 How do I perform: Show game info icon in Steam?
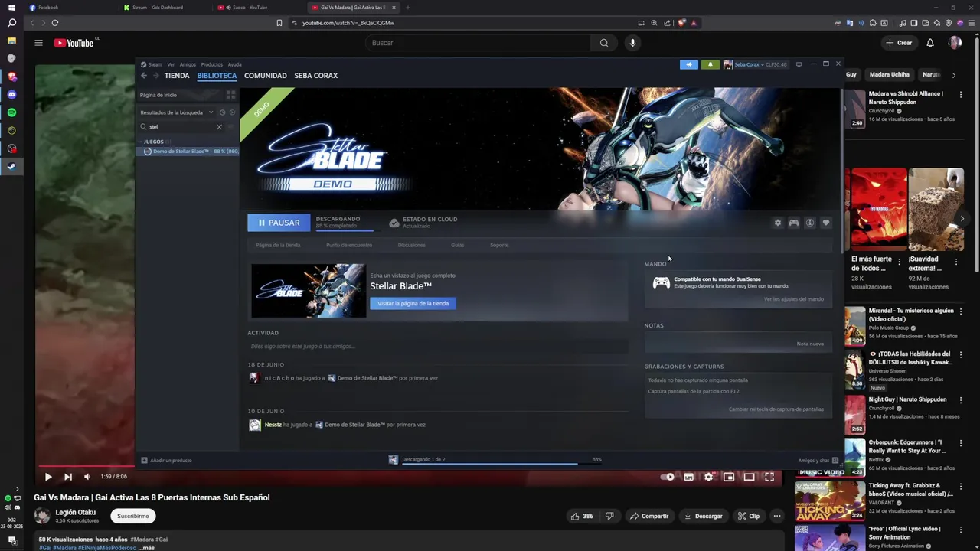[810, 223]
